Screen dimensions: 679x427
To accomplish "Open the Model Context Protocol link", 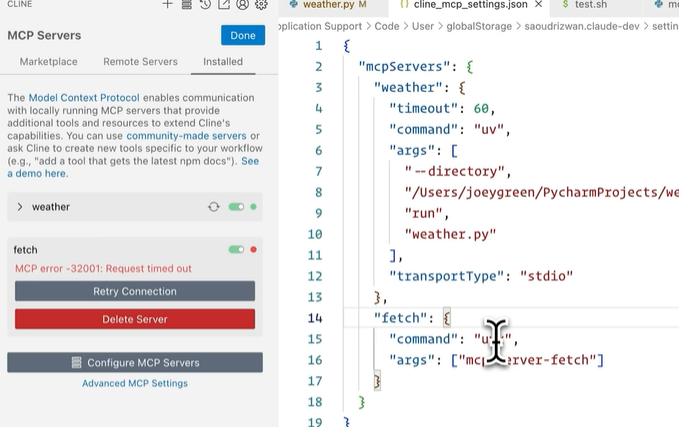I will (84, 98).
